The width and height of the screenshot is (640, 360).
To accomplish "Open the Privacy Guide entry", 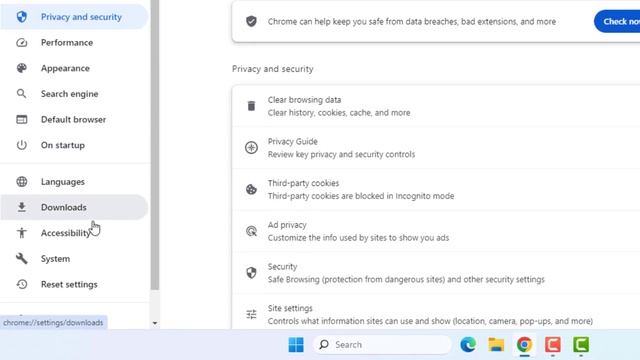I will click(436, 148).
